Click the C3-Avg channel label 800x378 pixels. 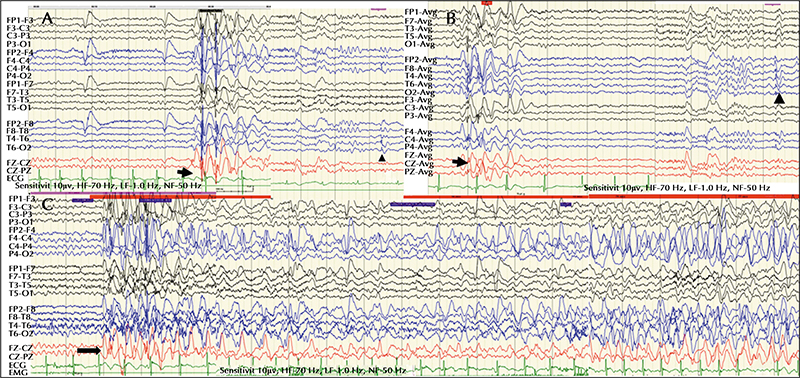pos(418,108)
